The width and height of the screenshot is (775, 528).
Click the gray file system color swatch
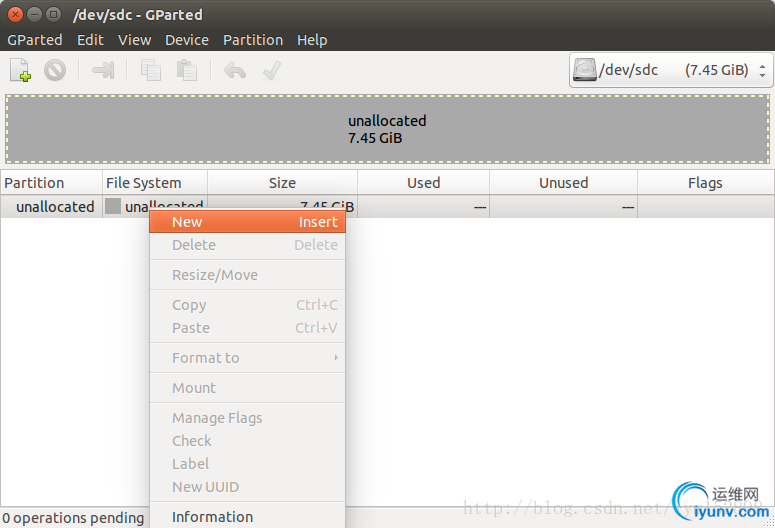click(x=113, y=207)
